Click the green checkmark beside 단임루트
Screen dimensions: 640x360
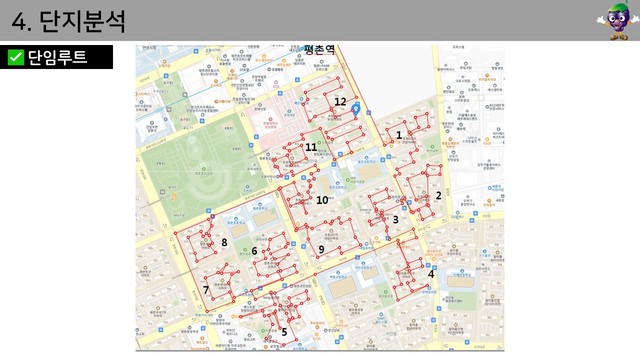pos(16,57)
